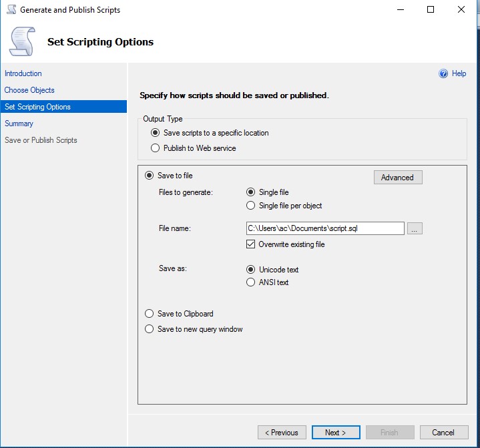This screenshot has width=480, height=448.
Task: Open the Advanced scripting options
Action: (x=397, y=178)
